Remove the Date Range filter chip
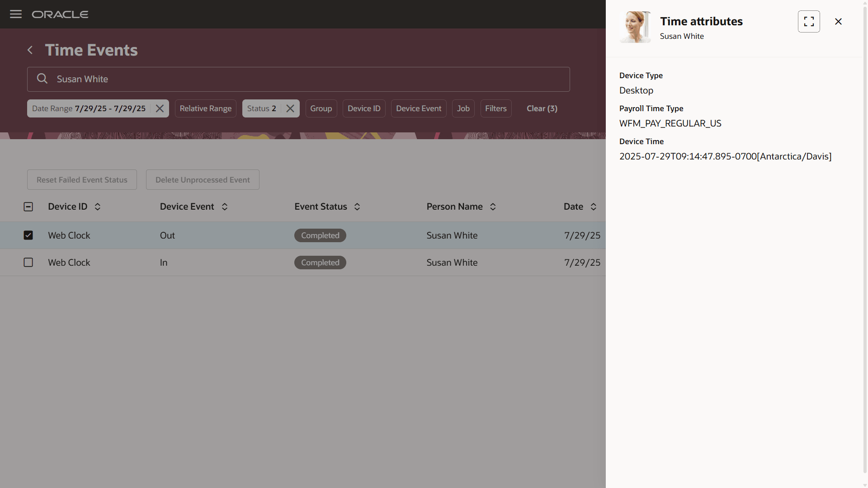Viewport: 868px width, 488px height. [160, 108]
